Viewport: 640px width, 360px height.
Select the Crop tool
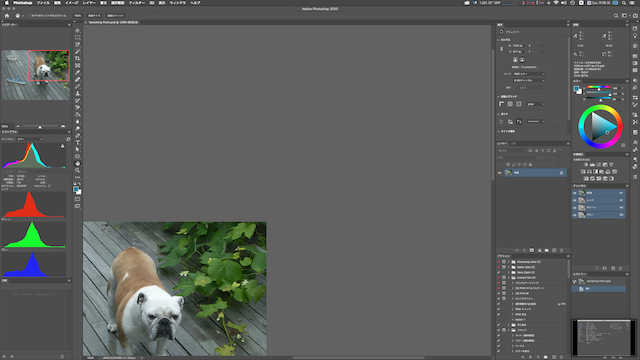tap(78, 58)
